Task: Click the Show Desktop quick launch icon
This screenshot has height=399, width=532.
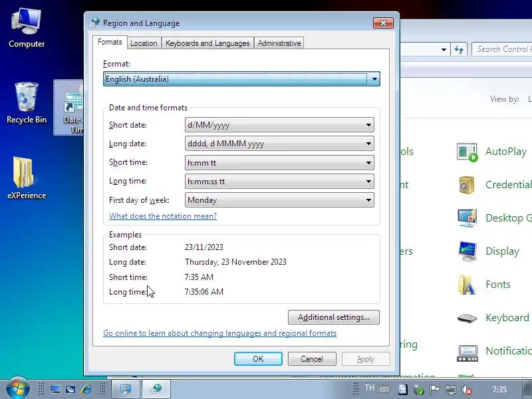Action: pyautogui.click(x=55, y=389)
